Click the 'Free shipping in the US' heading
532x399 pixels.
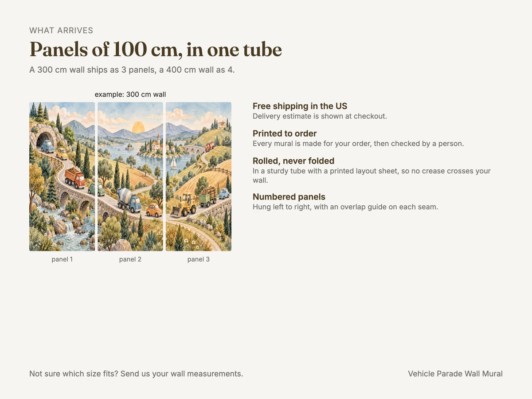pyautogui.click(x=300, y=106)
